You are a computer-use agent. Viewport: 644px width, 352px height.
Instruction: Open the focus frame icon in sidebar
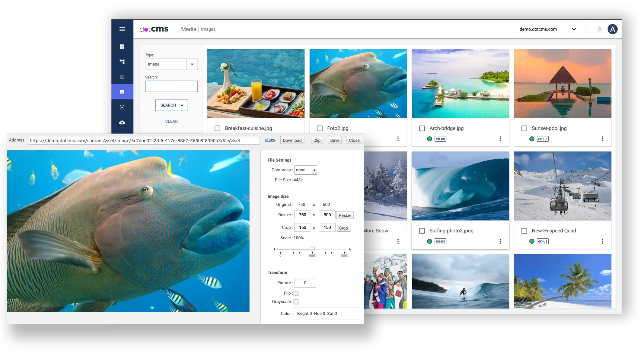122,107
